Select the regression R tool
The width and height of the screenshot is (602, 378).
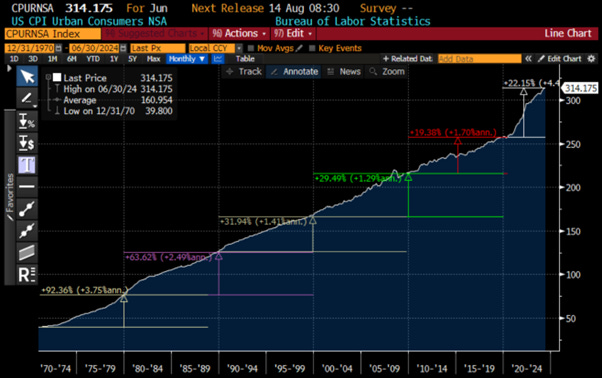pyautogui.click(x=27, y=275)
